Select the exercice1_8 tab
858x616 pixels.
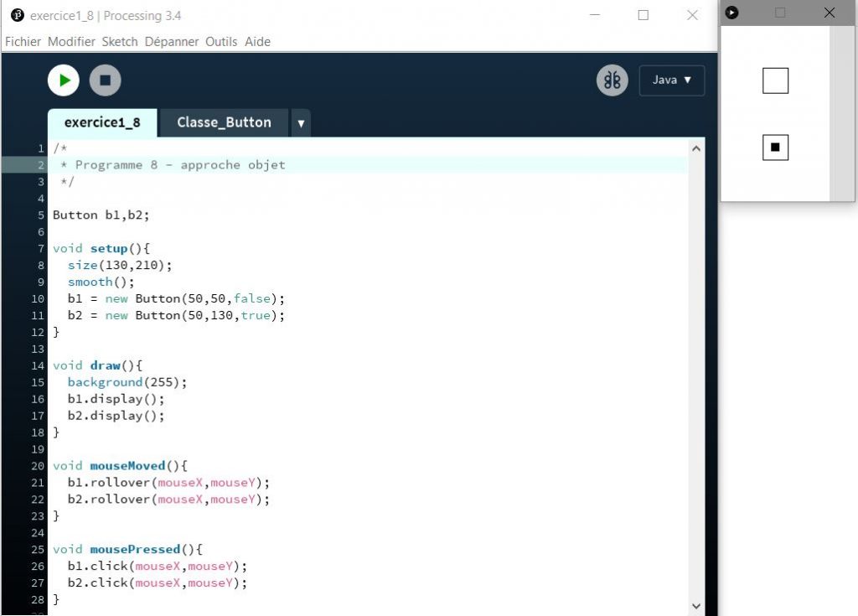102,122
